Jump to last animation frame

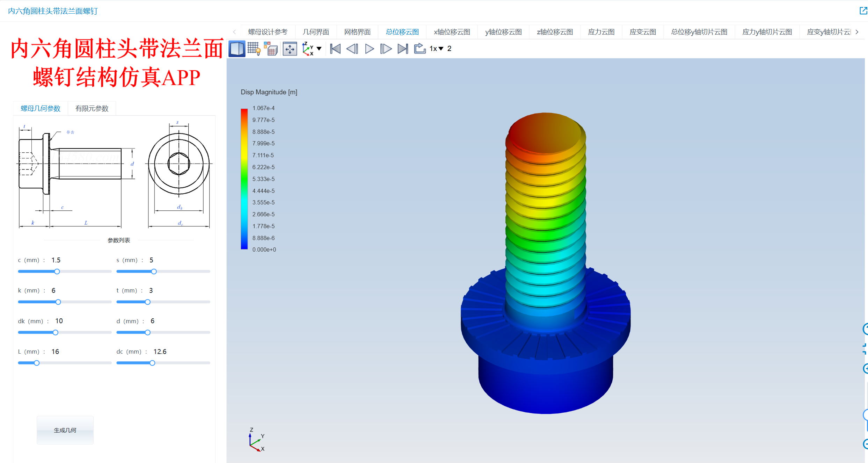403,49
